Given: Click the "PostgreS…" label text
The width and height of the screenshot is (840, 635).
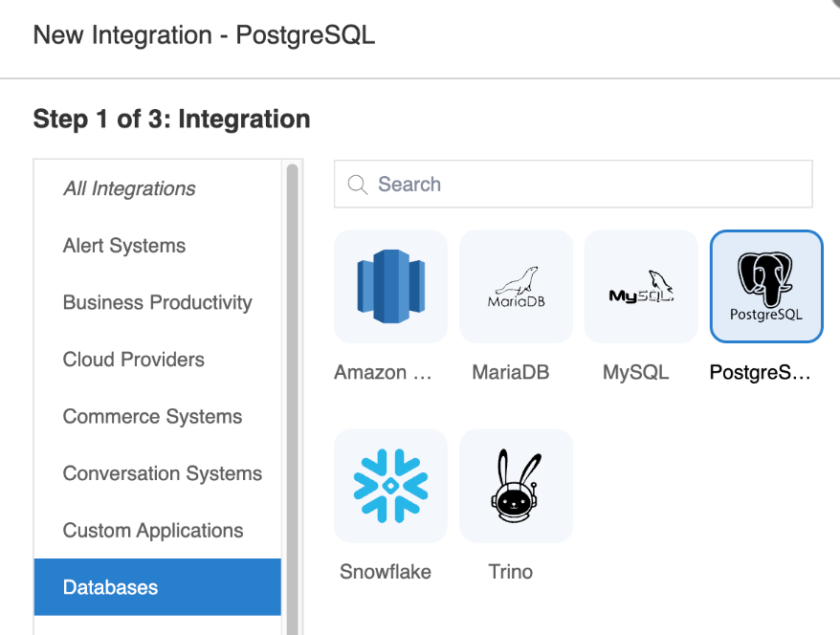Looking at the screenshot, I should click(x=761, y=372).
